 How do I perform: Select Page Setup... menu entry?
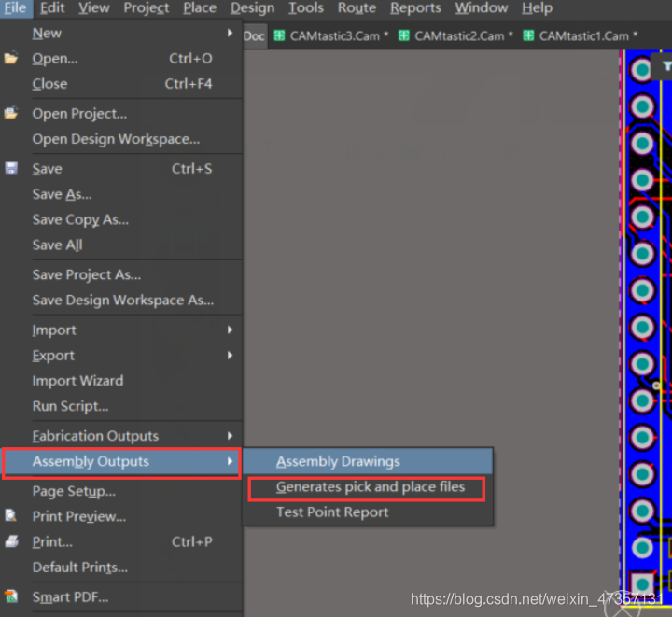coord(121,491)
